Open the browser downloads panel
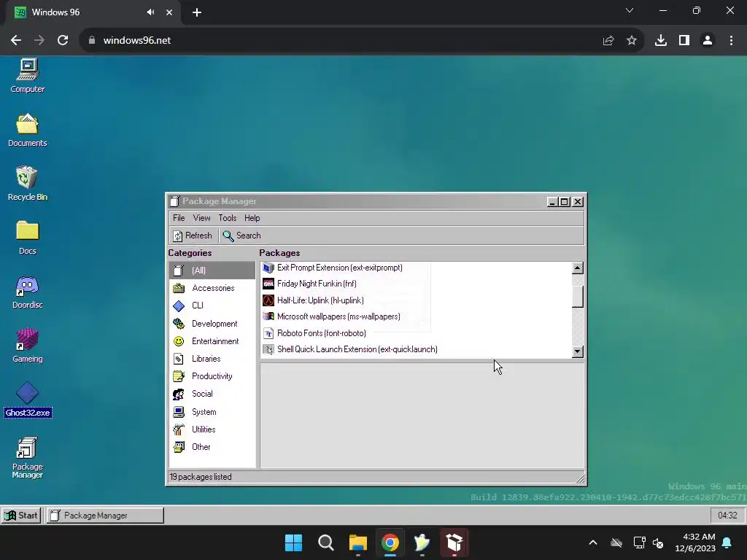Viewport: 747px width, 560px height. pos(661,41)
